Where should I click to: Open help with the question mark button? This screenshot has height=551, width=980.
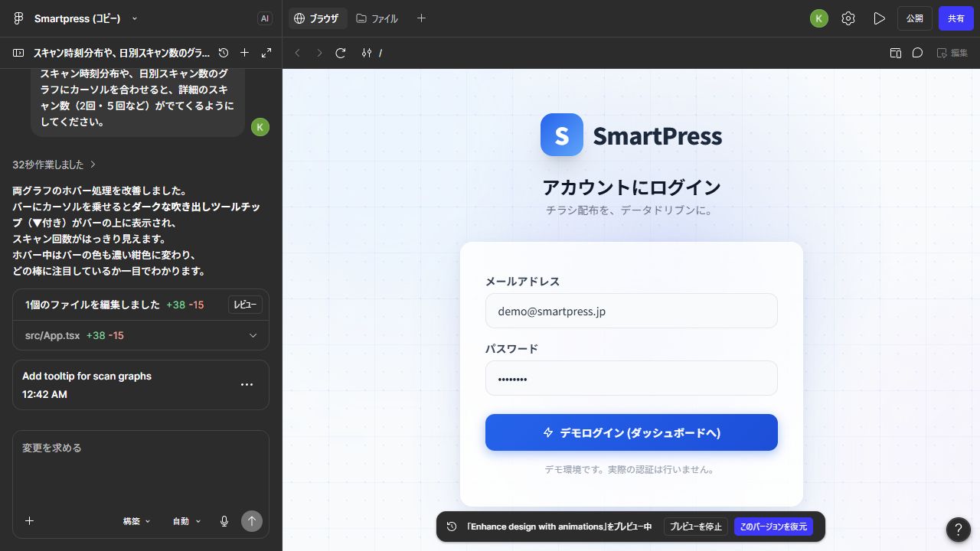pyautogui.click(x=959, y=530)
